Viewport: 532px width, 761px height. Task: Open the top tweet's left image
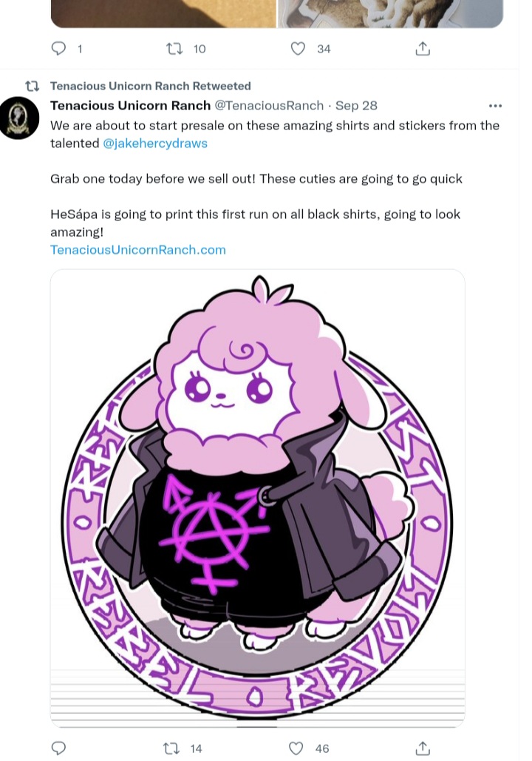(x=163, y=13)
